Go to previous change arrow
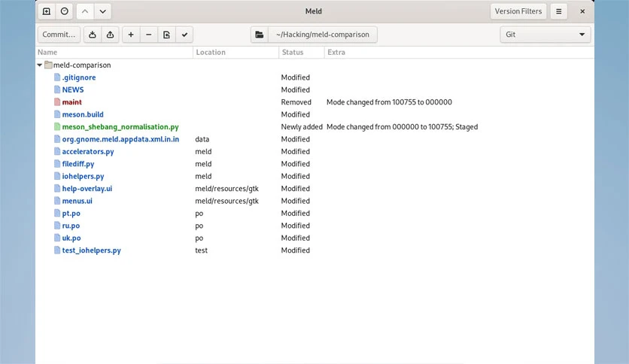Viewport: 629px width, 364px height. tap(85, 11)
